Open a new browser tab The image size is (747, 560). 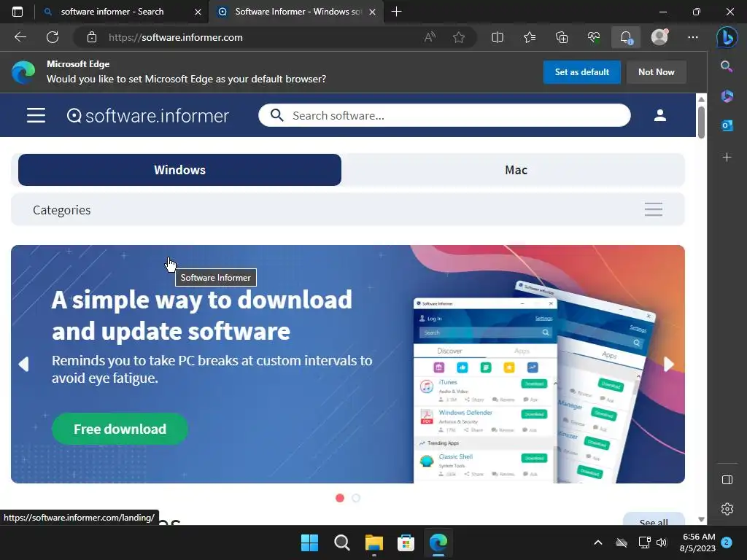(x=396, y=12)
